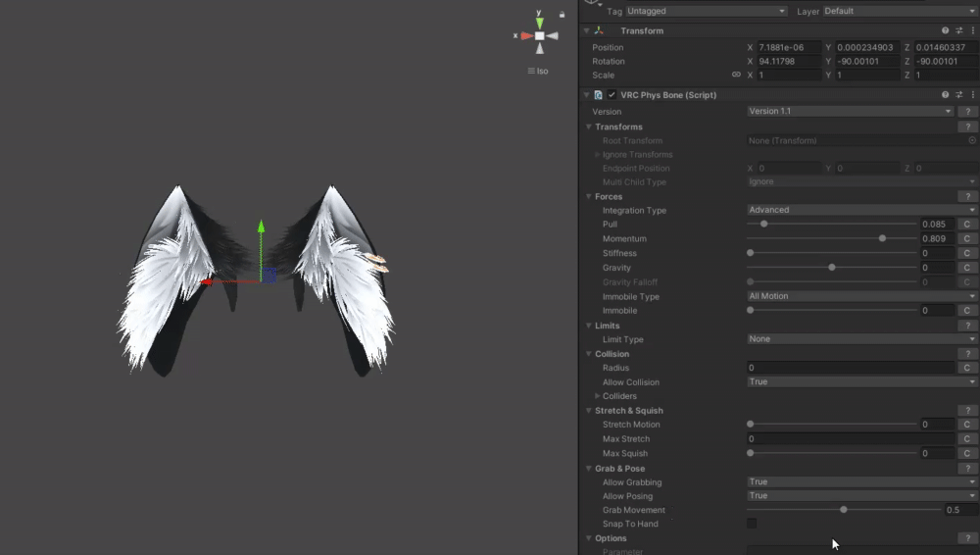Open the Immobile Type dropdown
This screenshot has width=980, height=555.
pyautogui.click(x=861, y=296)
